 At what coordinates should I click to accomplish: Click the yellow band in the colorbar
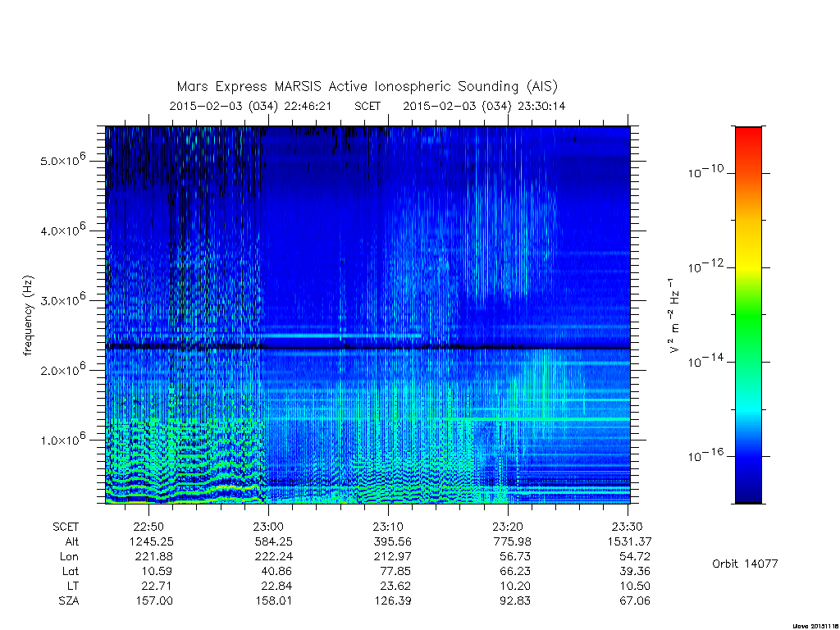pyautogui.click(x=748, y=257)
